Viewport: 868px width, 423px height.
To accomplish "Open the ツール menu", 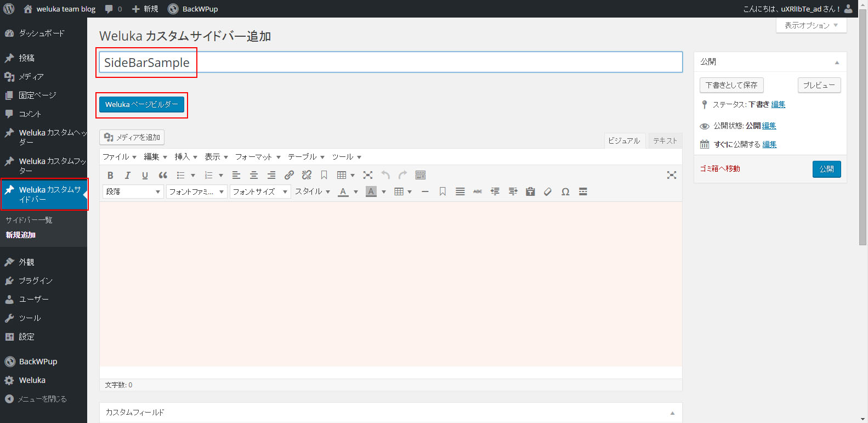I will (346, 157).
